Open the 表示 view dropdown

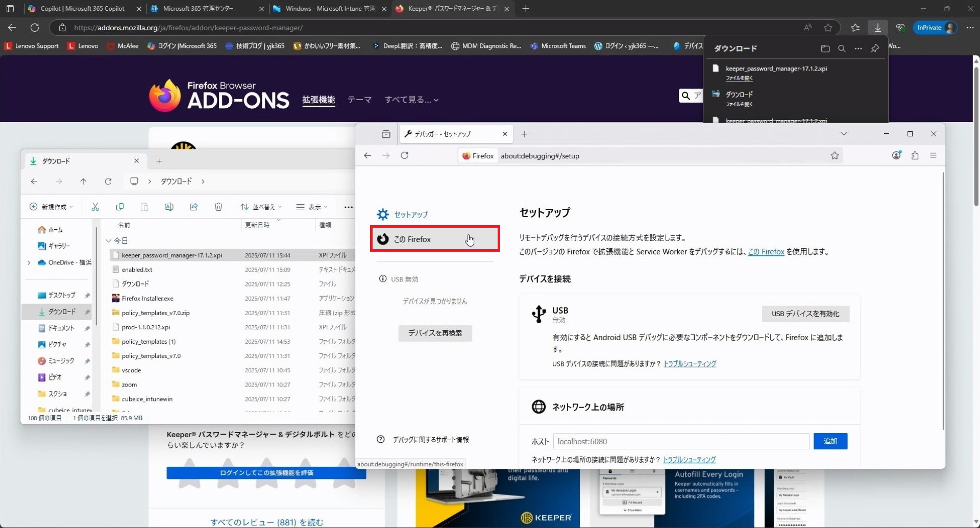[312, 207]
